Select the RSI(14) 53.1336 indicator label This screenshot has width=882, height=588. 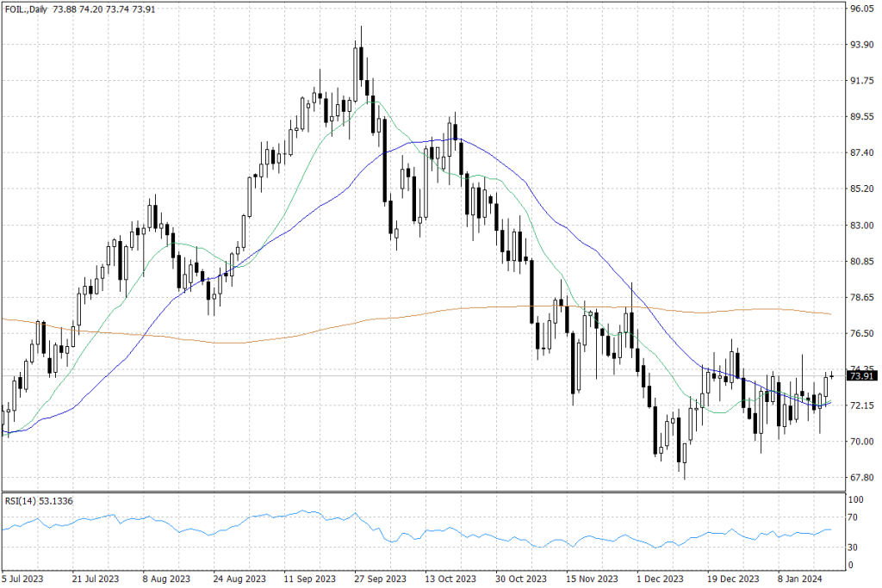click(x=38, y=498)
